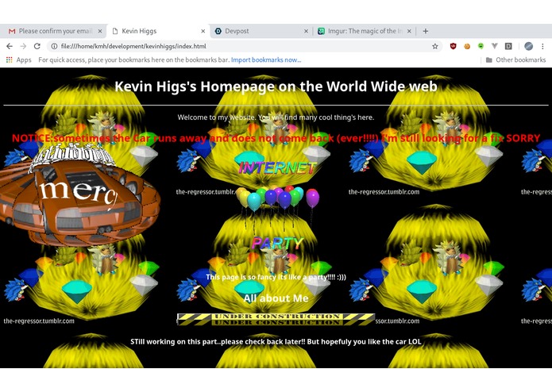
Task: Open the green smiley face extension
Action: [x=481, y=46]
